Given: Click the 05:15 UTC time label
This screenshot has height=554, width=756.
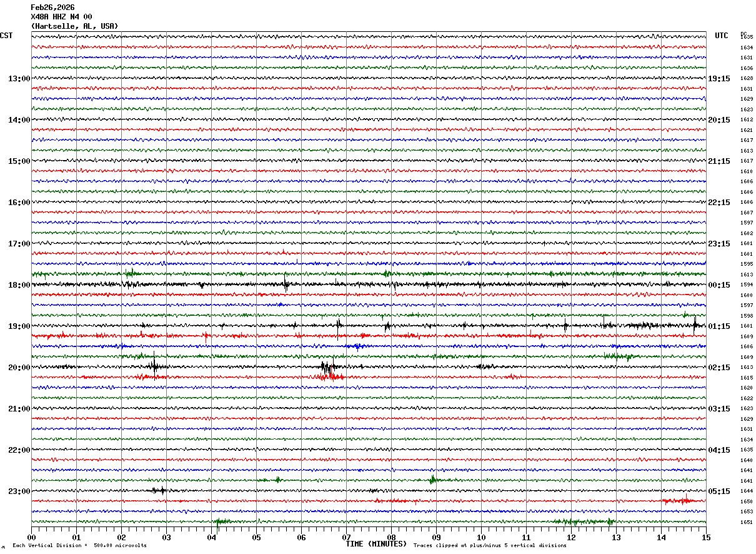Looking at the screenshot, I should (719, 491).
